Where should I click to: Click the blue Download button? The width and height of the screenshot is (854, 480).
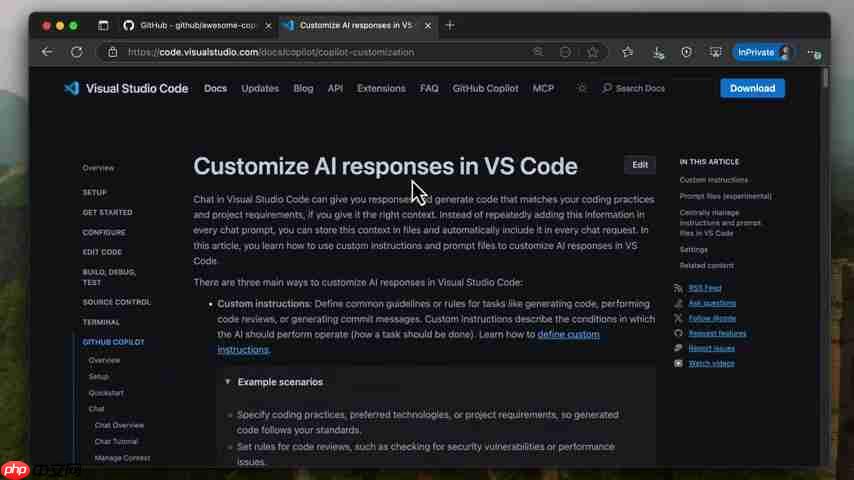pyautogui.click(x=752, y=88)
